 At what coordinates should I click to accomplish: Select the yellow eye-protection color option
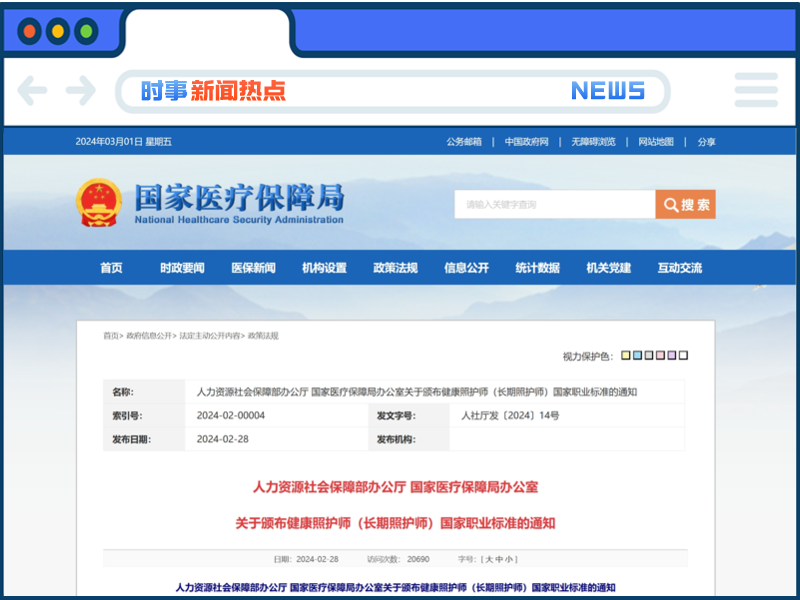click(x=626, y=355)
